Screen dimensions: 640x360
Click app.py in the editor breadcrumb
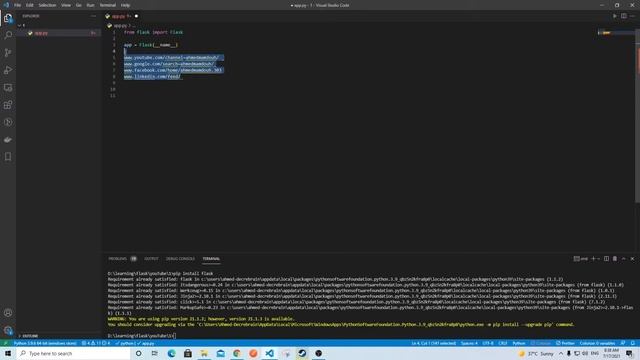[120, 26]
